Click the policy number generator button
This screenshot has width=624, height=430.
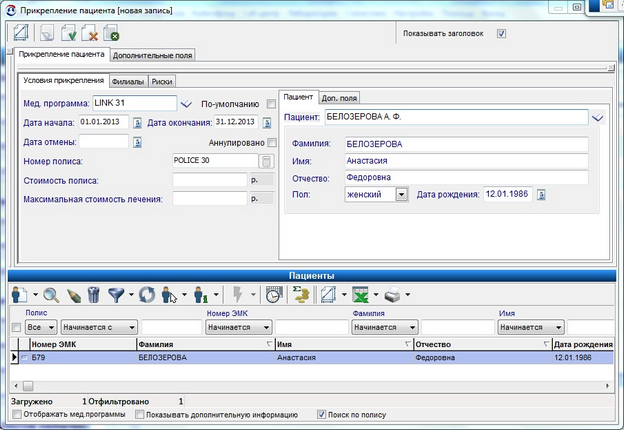[x=266, y=161]
